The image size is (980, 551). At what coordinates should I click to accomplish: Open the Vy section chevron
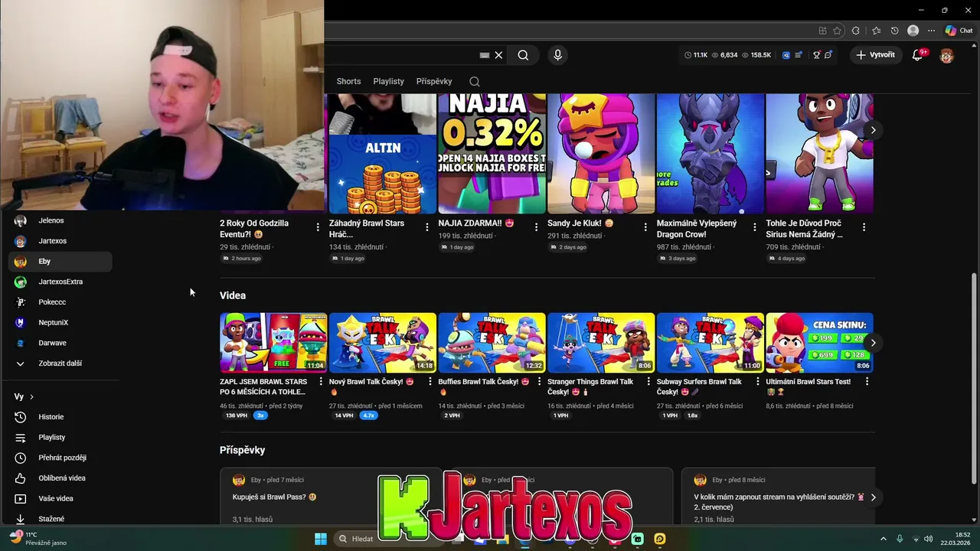pos(31,397)
